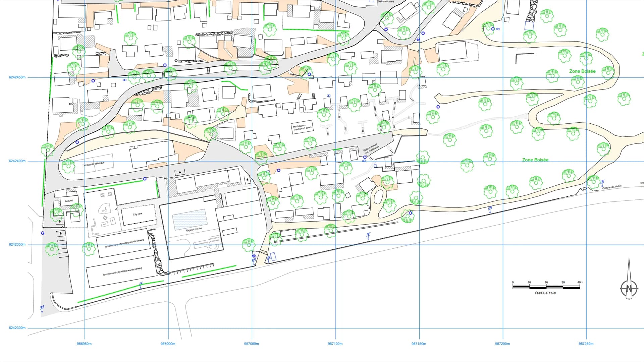This screenshot has height=362, width=644.
Task: Click the disabled parking symbol above the pétanque road
Action: pos(180,173)
